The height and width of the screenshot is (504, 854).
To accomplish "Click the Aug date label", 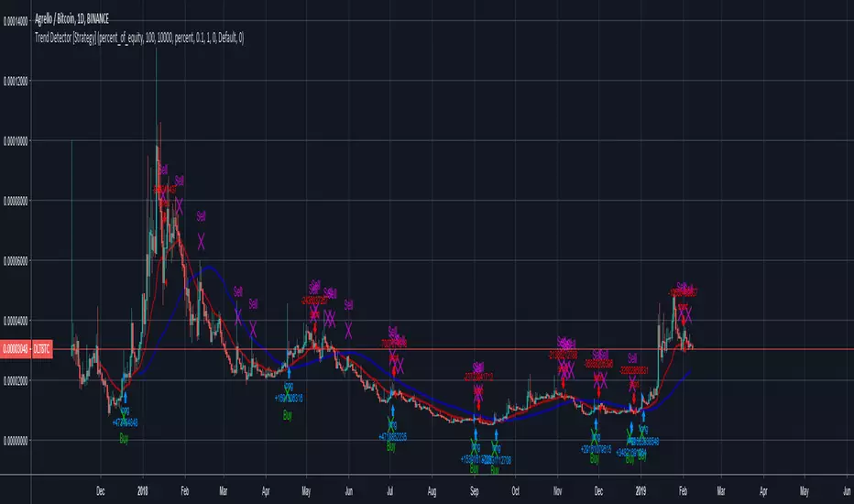I will click(432, 491).
